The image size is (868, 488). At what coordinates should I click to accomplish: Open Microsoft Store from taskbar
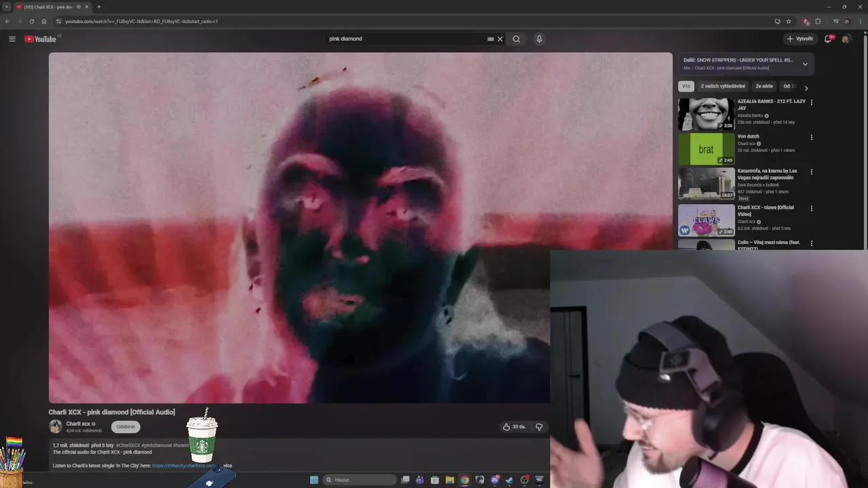tap(435, 480)
